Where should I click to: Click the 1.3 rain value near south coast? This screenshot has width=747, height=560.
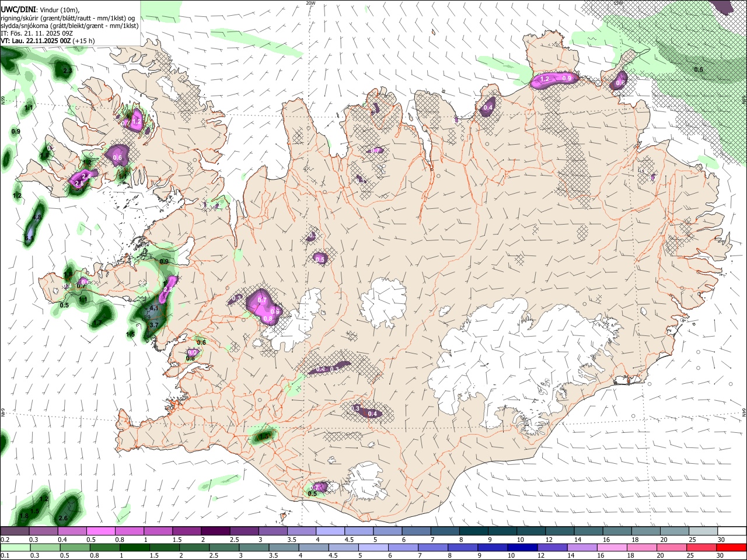tap(264, 436)
